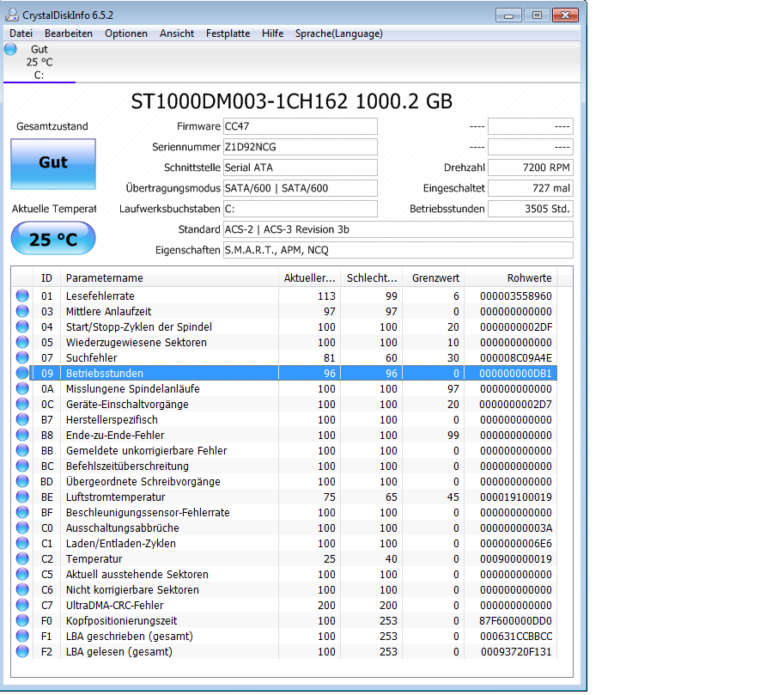Click the status orb for Wiederzugewiesene Sektoren
The image size is (784, 695).
[x=22, y=342]
